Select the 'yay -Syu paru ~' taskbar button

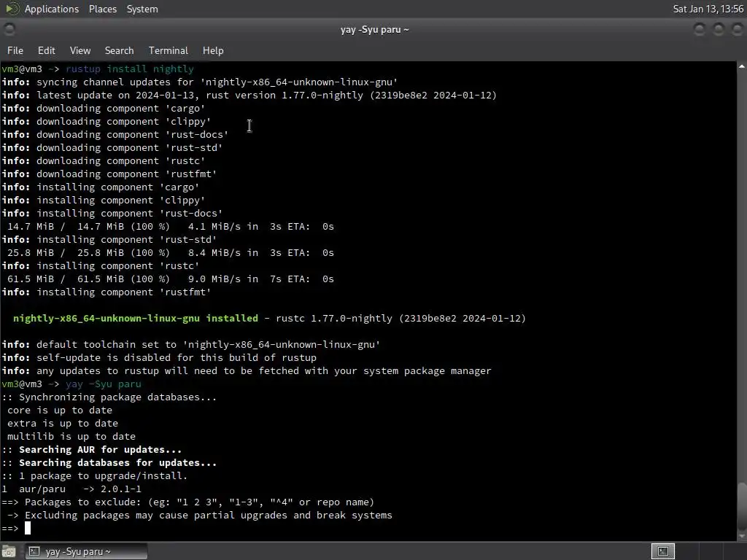click(x=86, y=551)
